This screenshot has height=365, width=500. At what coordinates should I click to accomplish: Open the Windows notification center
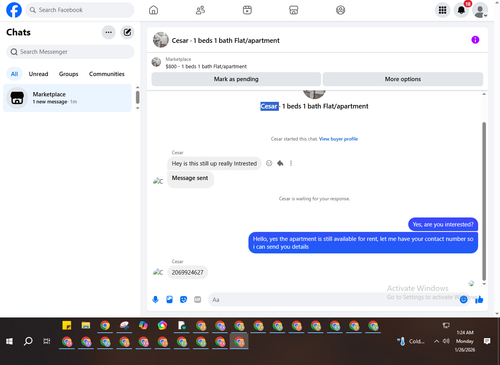point(487,341)
